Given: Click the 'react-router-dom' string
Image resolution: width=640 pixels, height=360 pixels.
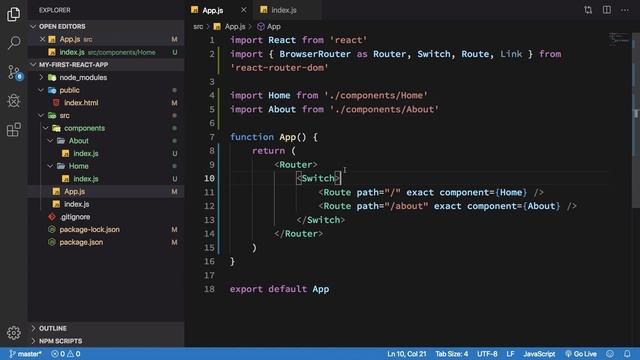Looking at the screenshot, I should coord(279,67).
